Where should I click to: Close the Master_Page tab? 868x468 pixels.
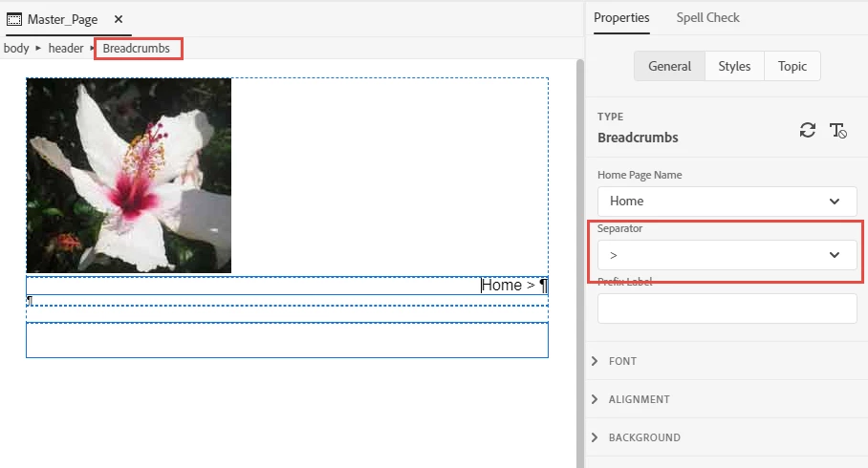click(118, 19)
